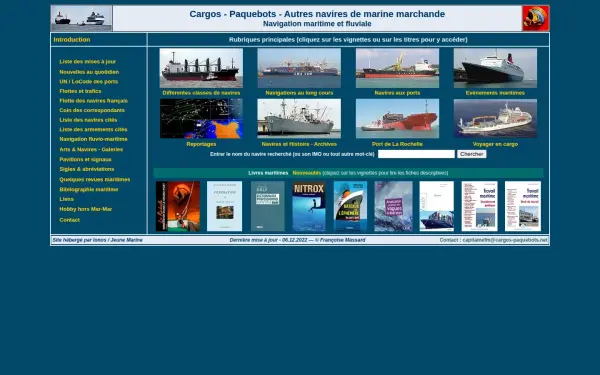Click the Navires et Histoire - Archives title
600x375 pixels.
(x=299, y=144)
